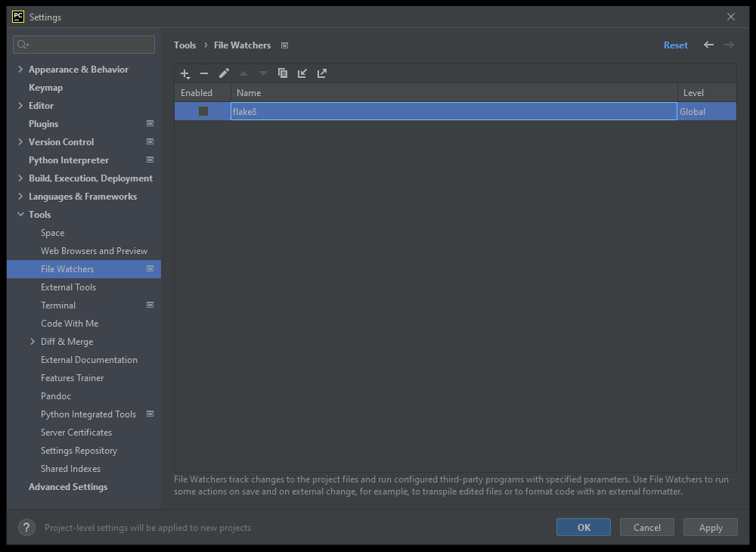Click the pencil edit watcher icon

coord(224,73)
